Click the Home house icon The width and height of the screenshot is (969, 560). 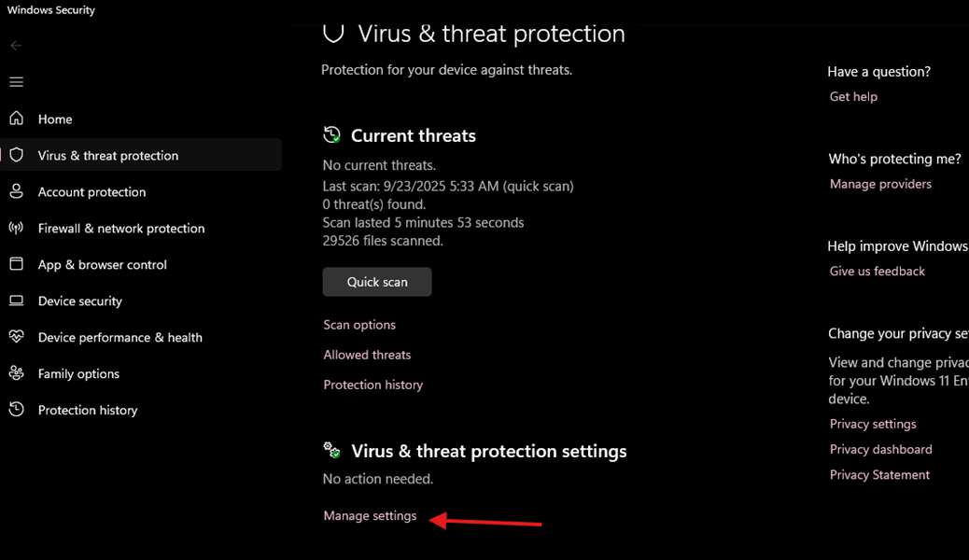pos(16,119)
